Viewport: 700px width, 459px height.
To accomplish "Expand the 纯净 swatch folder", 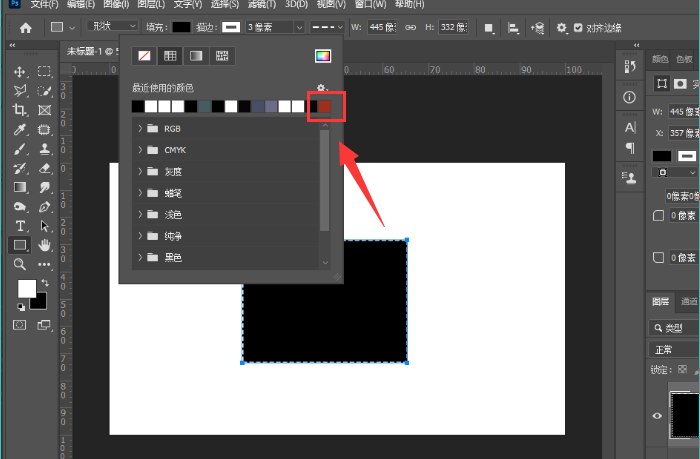I will click(x=140, y=236).
